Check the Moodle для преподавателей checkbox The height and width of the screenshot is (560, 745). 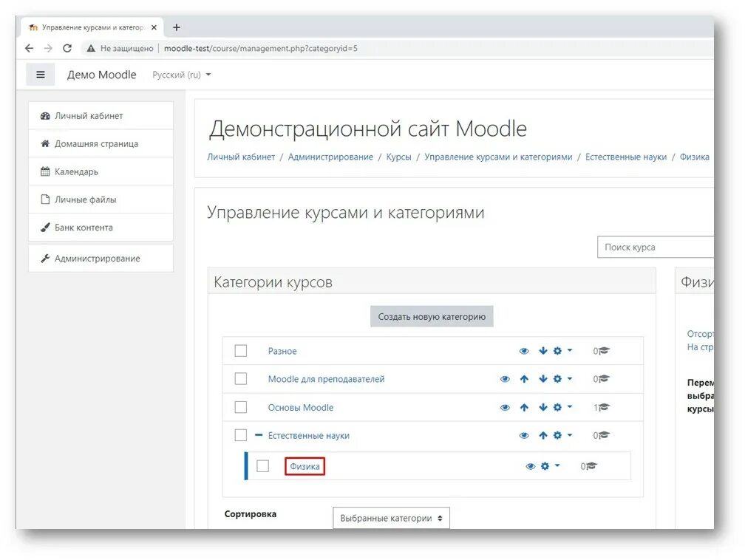tap(241, 378)
